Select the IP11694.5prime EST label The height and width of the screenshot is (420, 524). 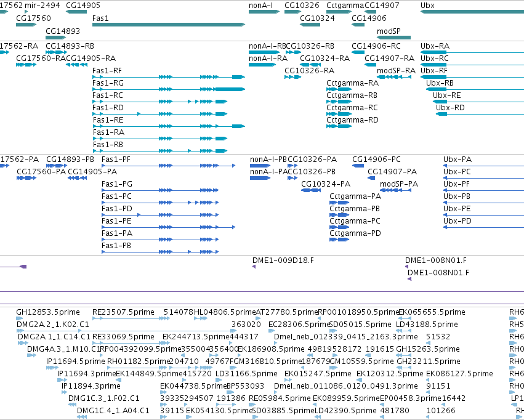tap(76, 361)
